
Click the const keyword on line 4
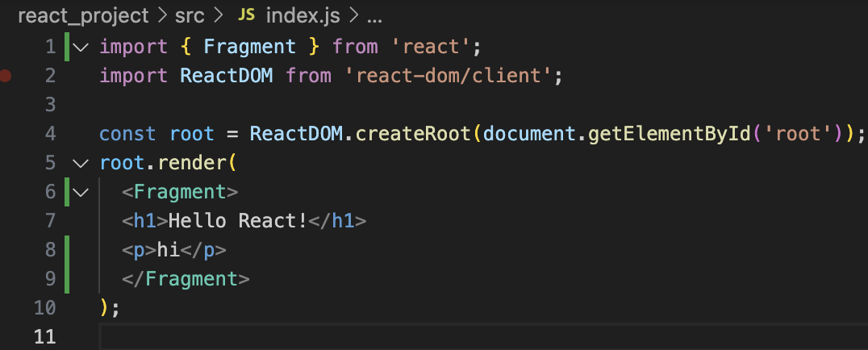click(128, 134)
